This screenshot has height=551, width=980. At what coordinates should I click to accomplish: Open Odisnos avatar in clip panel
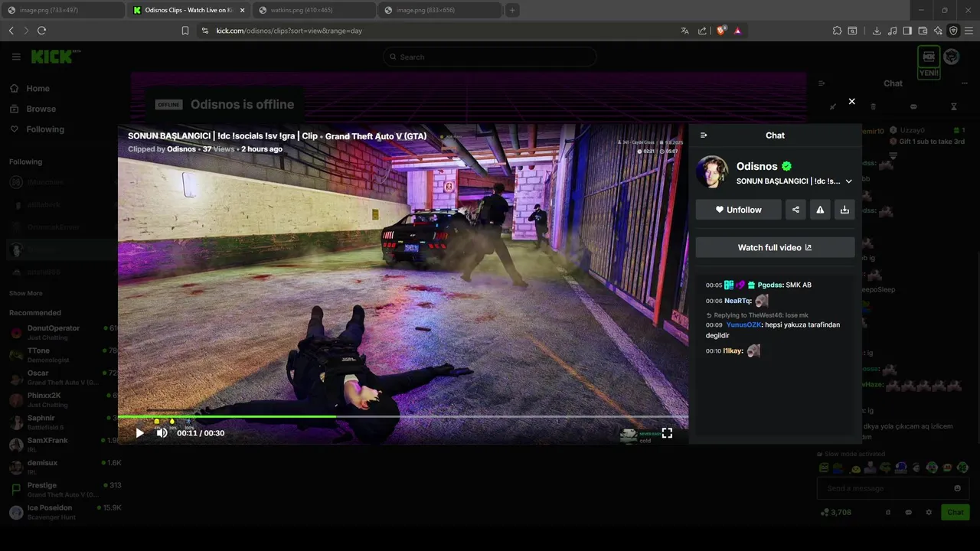711,173
